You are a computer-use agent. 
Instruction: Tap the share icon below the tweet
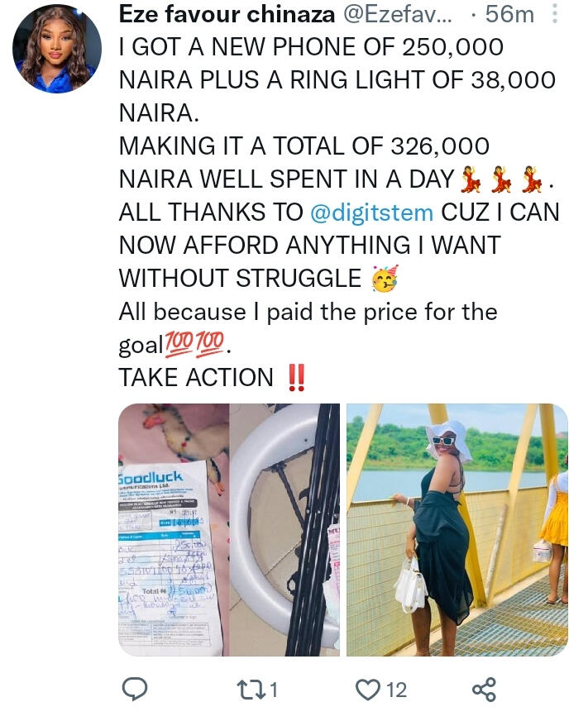tap(483, 688)
